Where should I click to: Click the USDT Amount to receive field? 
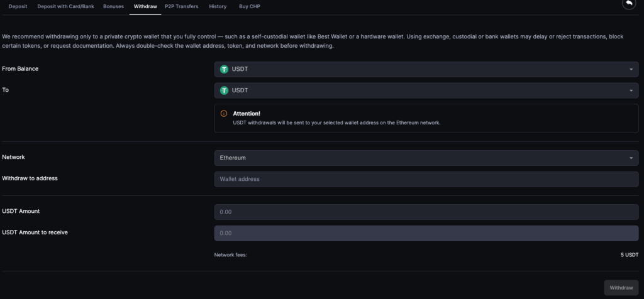pyautogui.click(x=426, y=233)
